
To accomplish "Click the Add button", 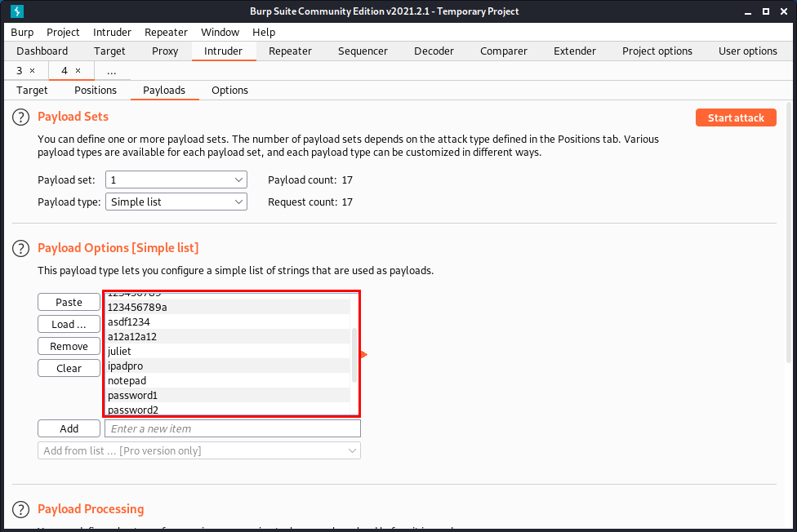I will click(69, 428).
